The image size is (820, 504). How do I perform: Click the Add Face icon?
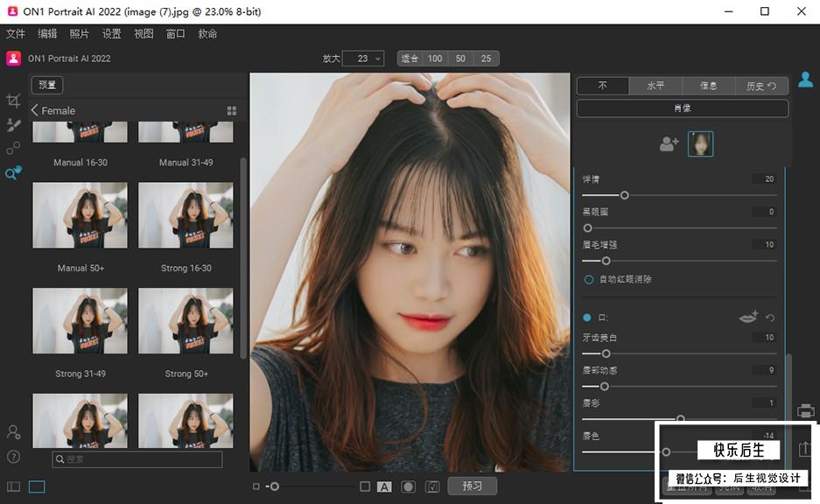(669, 143)
